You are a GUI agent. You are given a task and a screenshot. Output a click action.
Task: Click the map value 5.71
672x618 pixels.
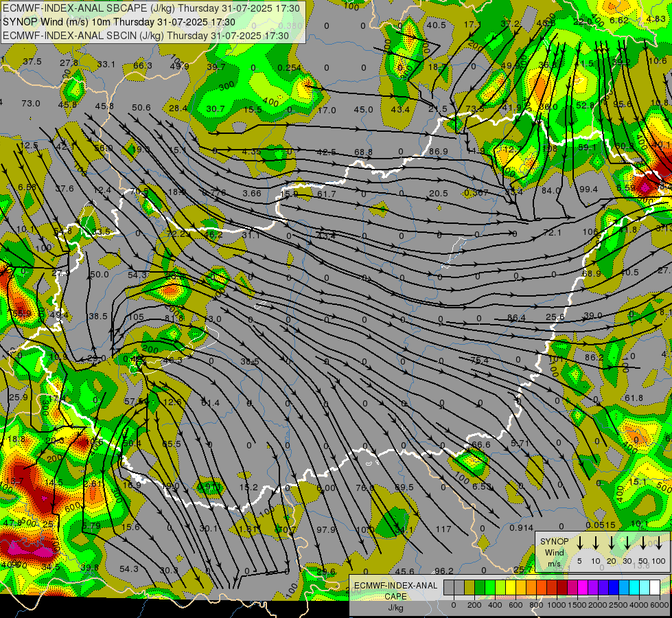coord(520,443)
